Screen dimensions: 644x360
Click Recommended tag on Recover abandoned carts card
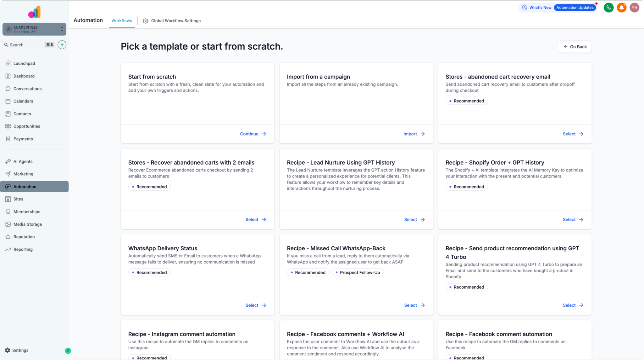click(x=149, y=187)
